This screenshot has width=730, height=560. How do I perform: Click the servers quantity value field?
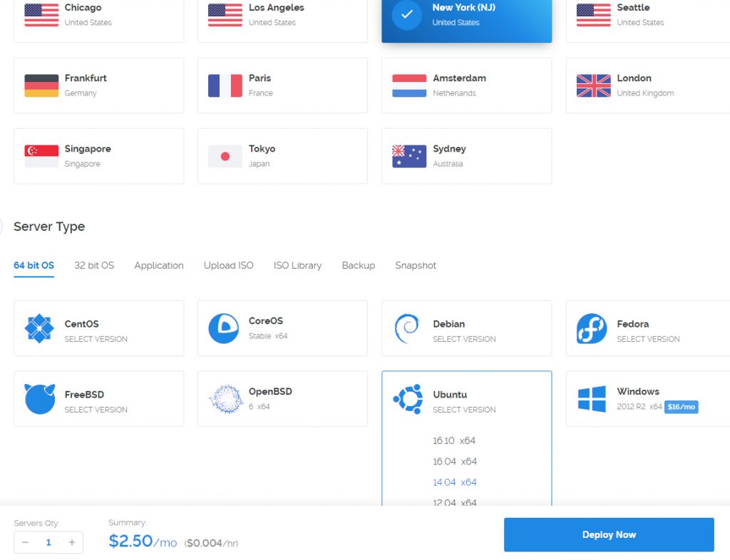click(x=48, y=542)
